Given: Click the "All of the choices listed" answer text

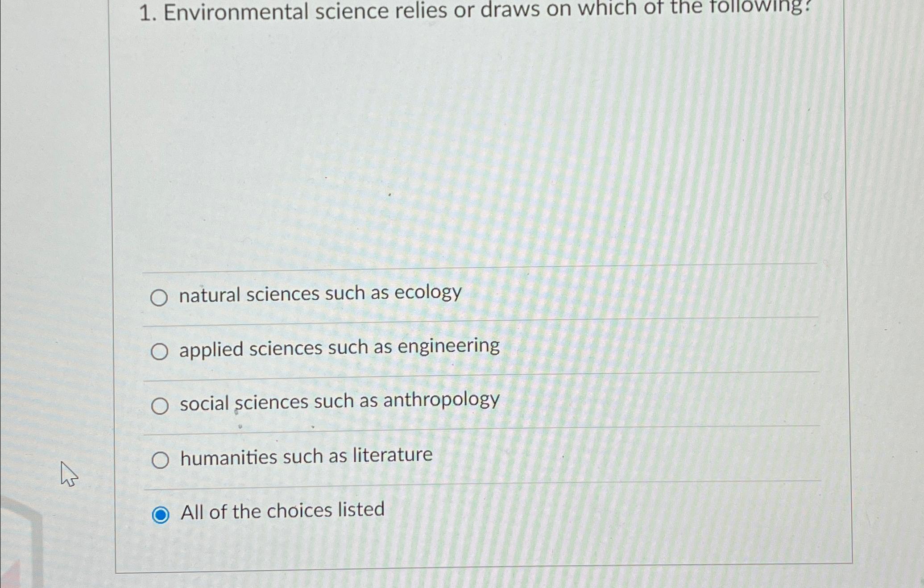Looking at the screenshot, I should click(x=282, y=510).
